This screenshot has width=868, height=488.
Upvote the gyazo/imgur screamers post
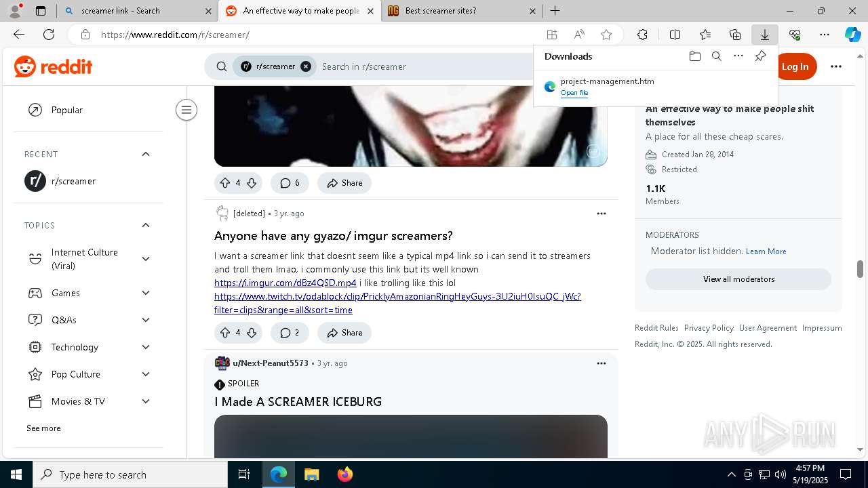pyautogui.click(x=225, y=333)
